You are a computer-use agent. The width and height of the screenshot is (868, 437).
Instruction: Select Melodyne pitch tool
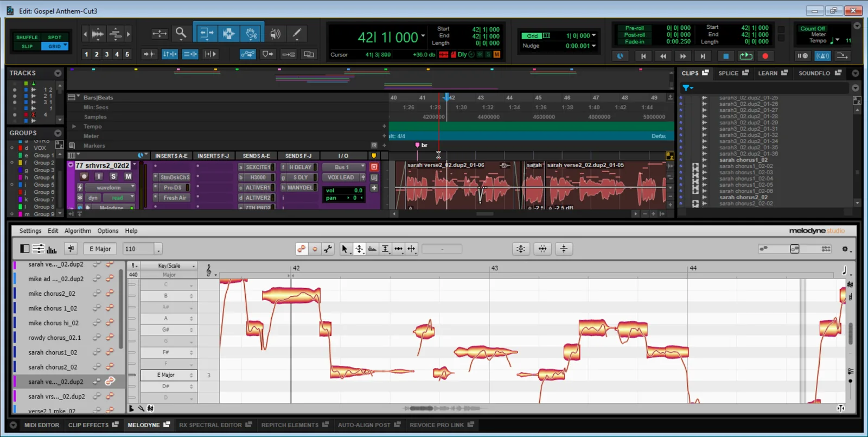(x=359, y=249)
